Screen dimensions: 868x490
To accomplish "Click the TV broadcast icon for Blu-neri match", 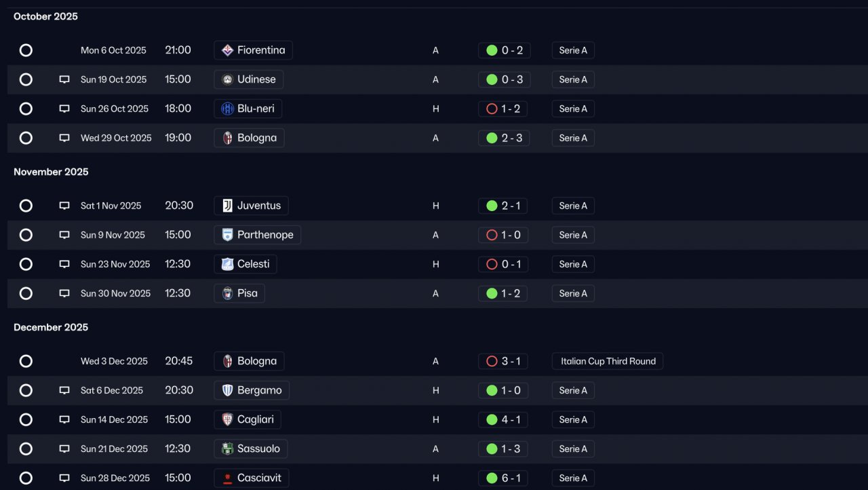I will tap(64, 109).
